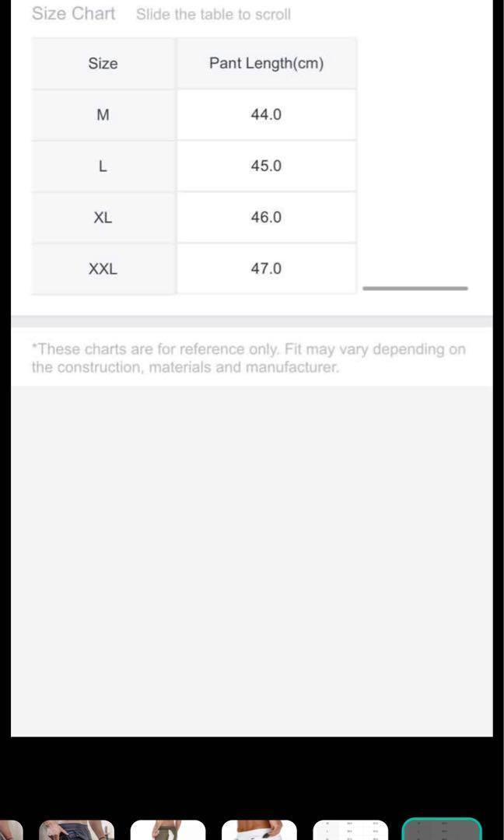Click the teal-bordered selected thumbnail
Viewport: 504px width, 840px height.
[442, 829]
